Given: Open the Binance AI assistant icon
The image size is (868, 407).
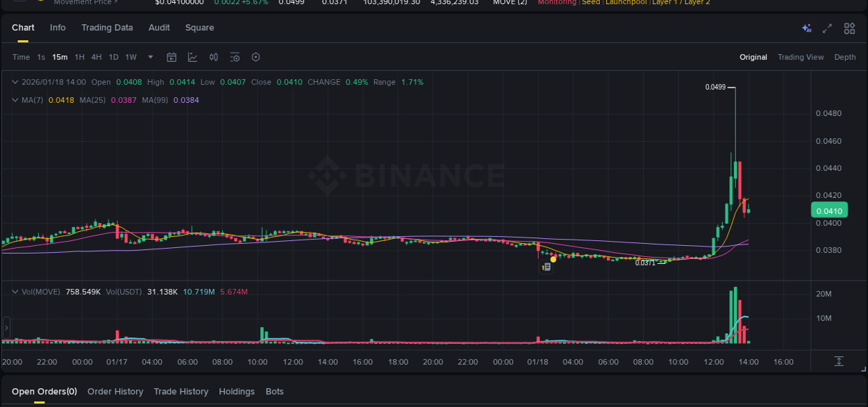Looking at the screenshot, I should coord(806,28).
